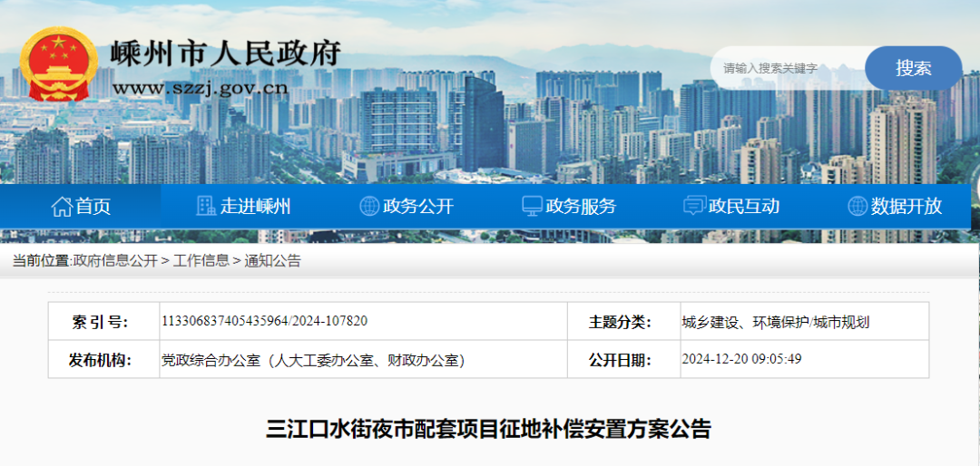Go to the 政务服务 navigation menu item
This screenshot has width=980, height=466.
pyautogui.click(x=581, y=207)
